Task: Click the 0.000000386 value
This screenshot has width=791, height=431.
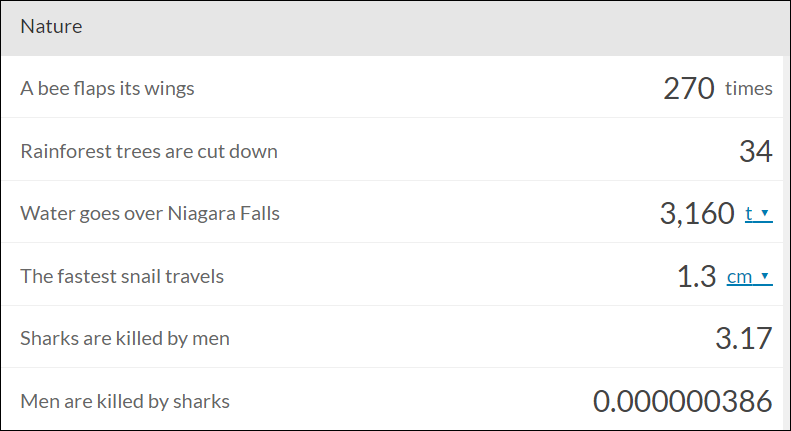Action: pos(683,401)
